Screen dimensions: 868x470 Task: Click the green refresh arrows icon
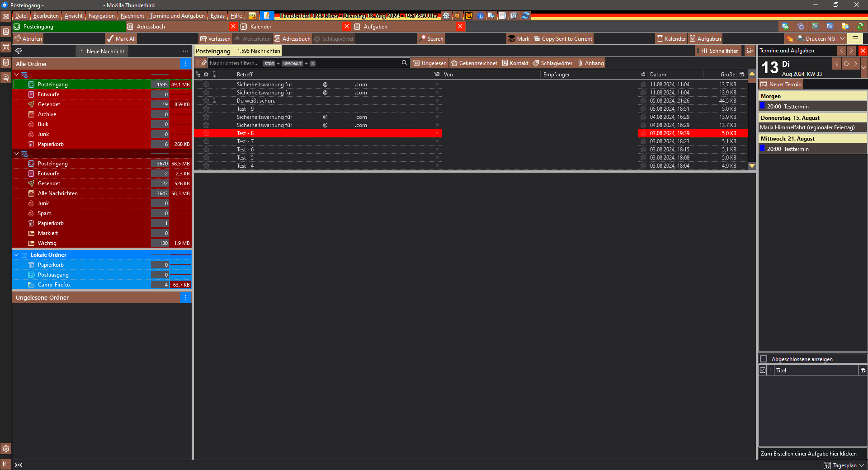pyautogui.click(x=860, y=26)
